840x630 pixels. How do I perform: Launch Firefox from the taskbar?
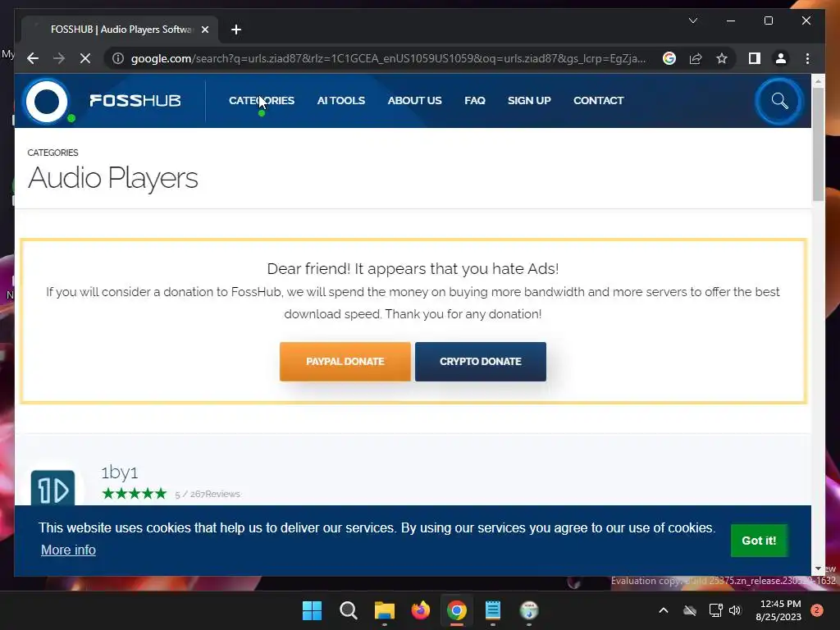click(x=421, y=610)
